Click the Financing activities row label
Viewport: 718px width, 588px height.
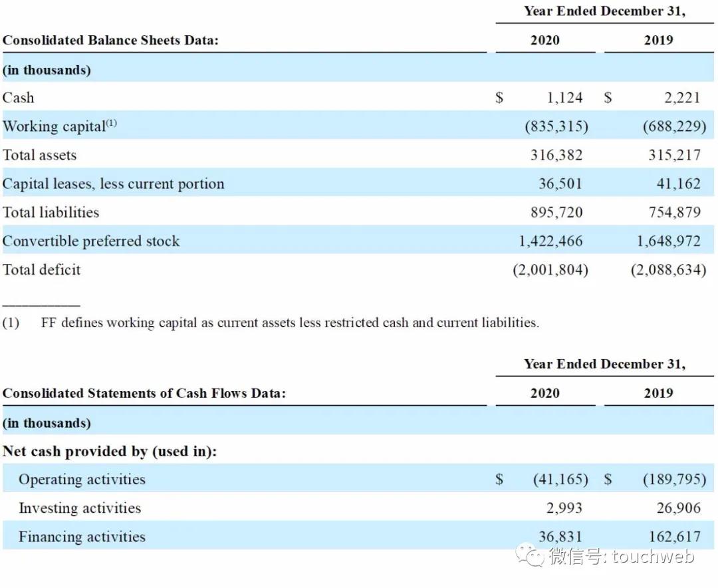tap(82, 537)
